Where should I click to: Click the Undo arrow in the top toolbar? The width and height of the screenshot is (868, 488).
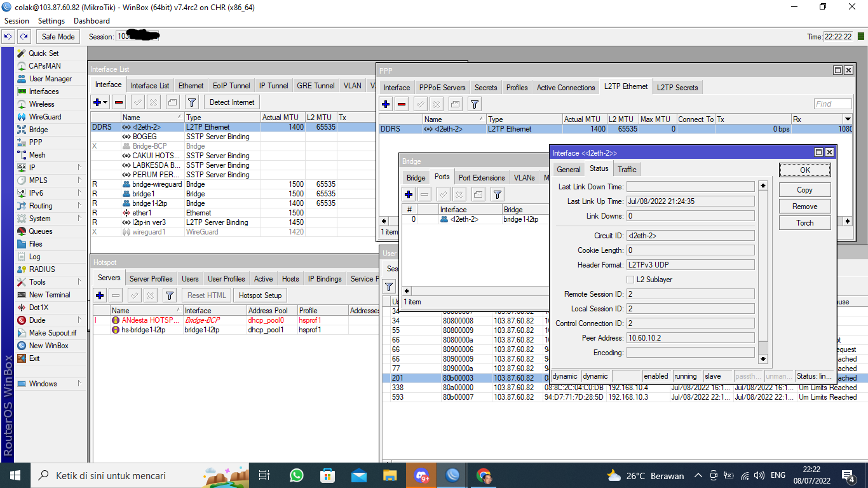pos(9,37)
